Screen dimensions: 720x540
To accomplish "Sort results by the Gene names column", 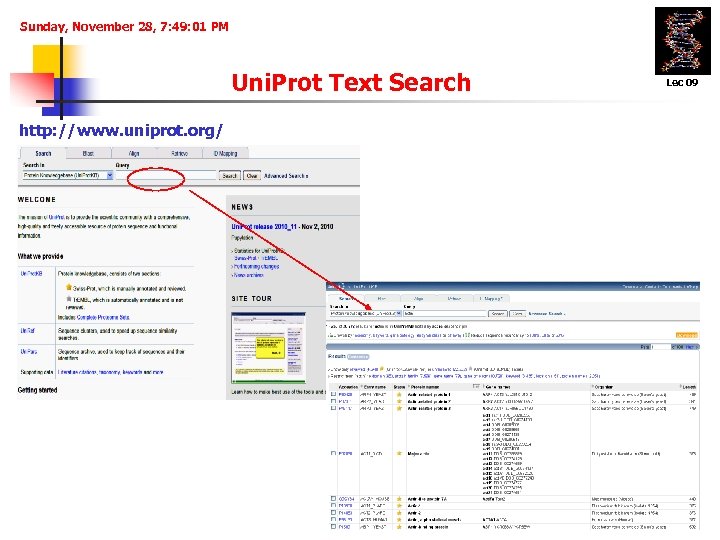I will [497, 387].
